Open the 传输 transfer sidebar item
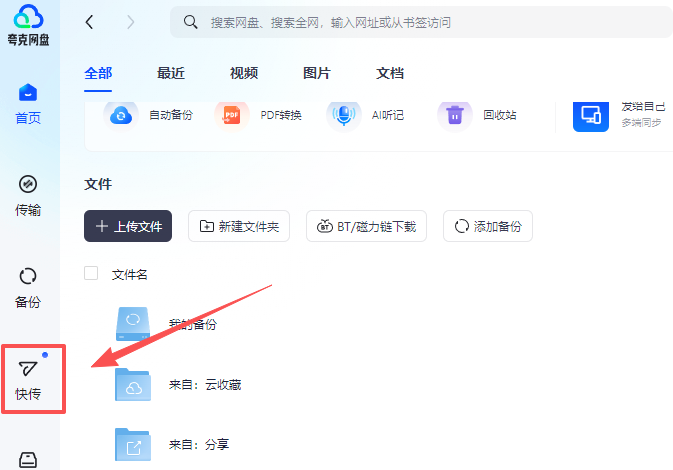 [28, 196]
